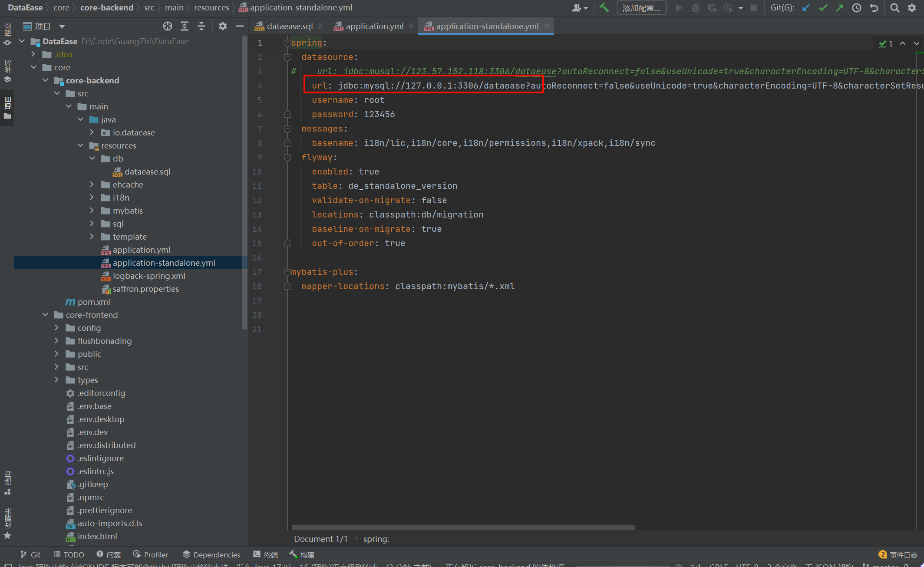
Task: Click Git push arrow icon
Action: pos(839,8)
